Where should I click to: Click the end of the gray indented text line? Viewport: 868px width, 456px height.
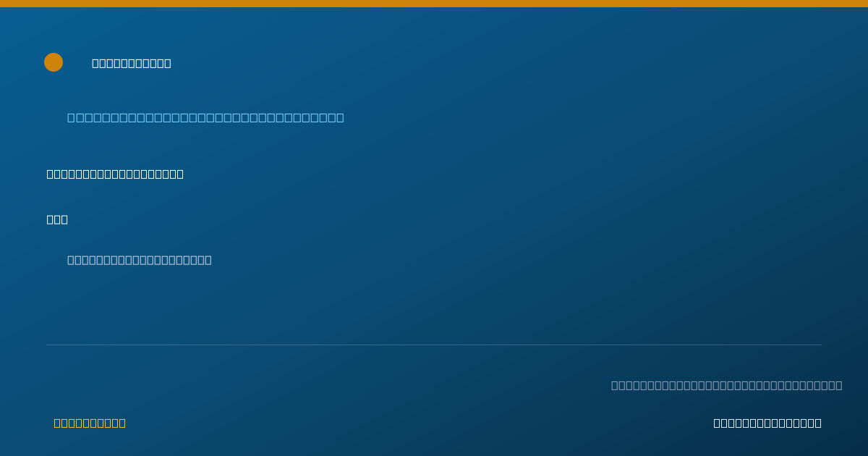[208, 260]
